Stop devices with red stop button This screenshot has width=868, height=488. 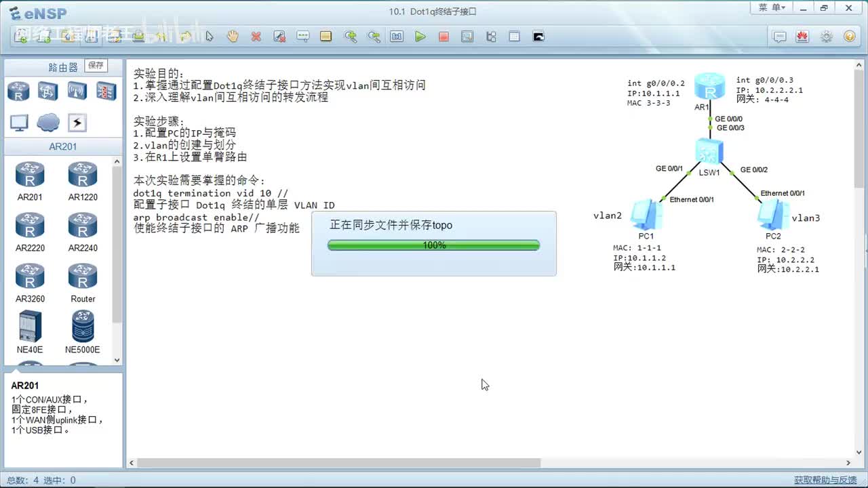[443, 37]
